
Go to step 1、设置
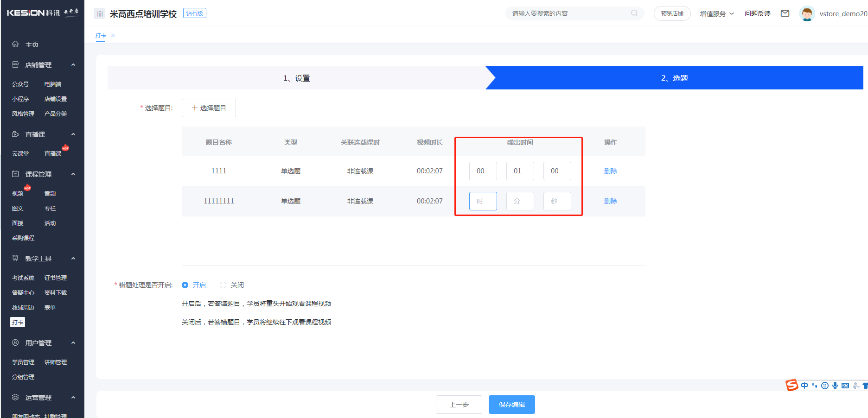pyautogui.click(x=296, y=78)
